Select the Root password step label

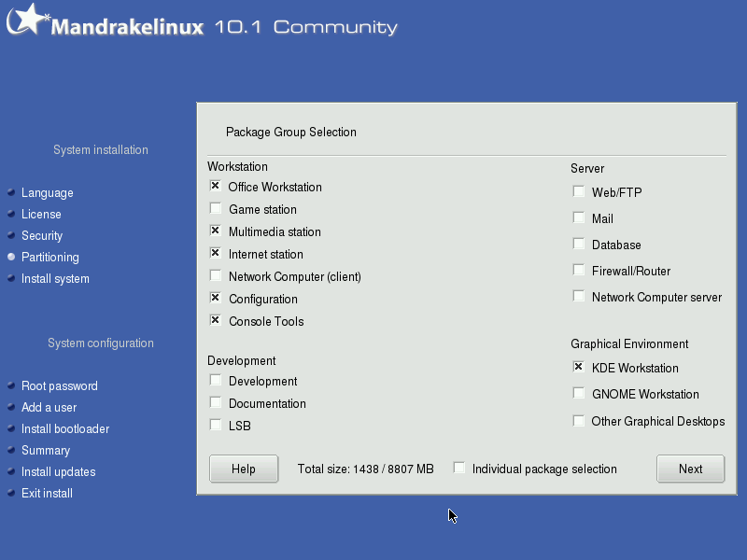(60, 385)
